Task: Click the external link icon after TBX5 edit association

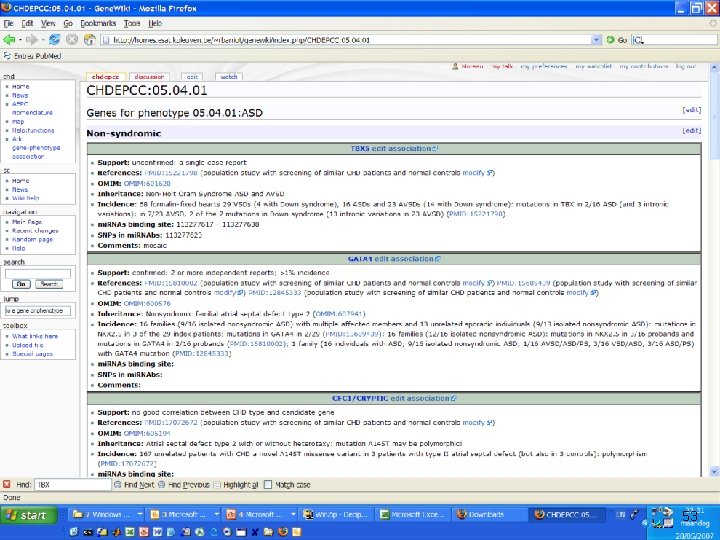Action: coord(435,148)
